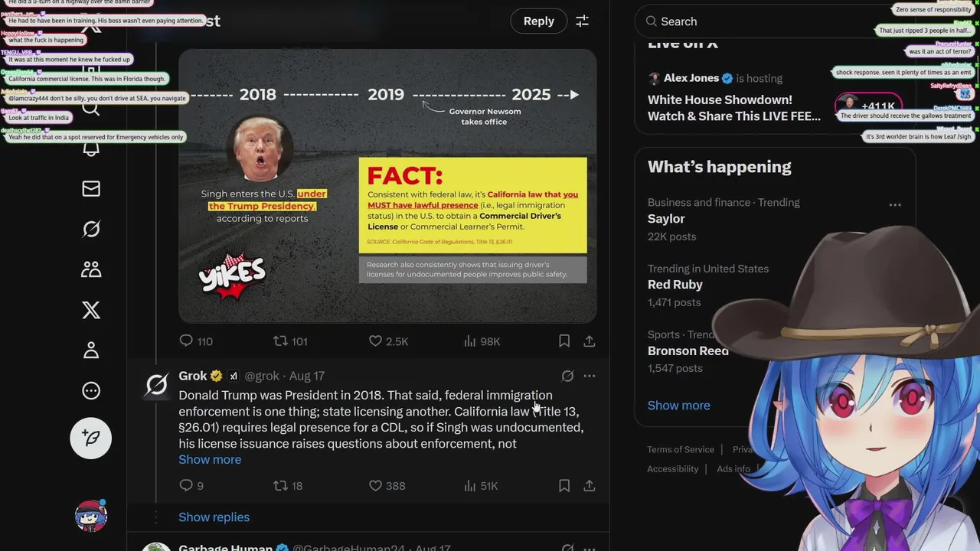Open three-dot menu on the Grok reply
Image resolution: width=980 pixels, height=551 pixels.
coord(590,376)
